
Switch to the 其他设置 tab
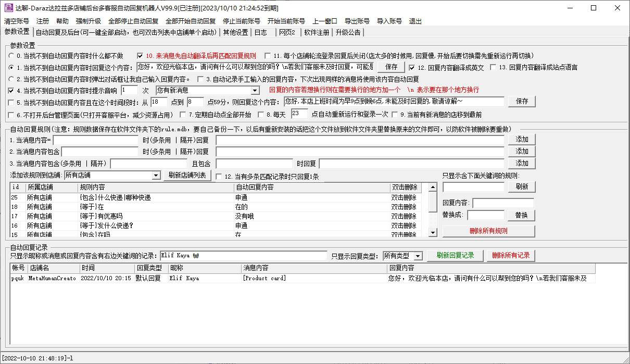click(235, 32)
